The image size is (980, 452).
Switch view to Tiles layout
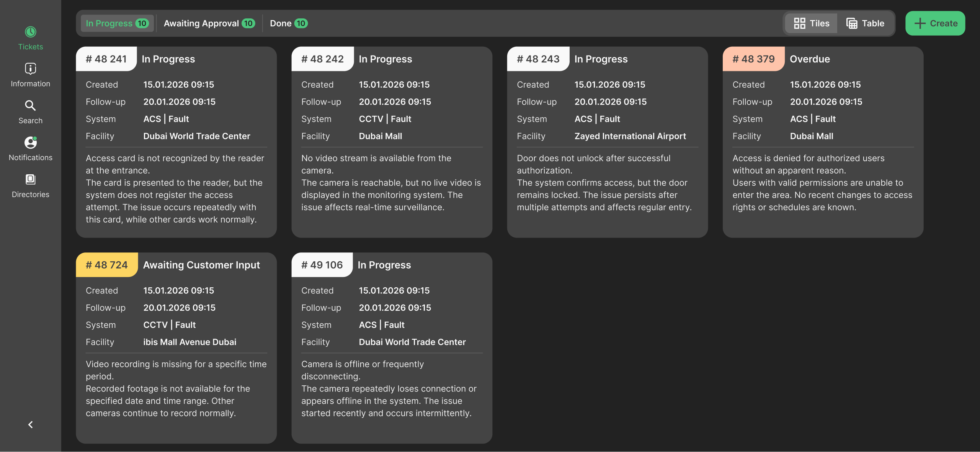[x=811, y=23]
